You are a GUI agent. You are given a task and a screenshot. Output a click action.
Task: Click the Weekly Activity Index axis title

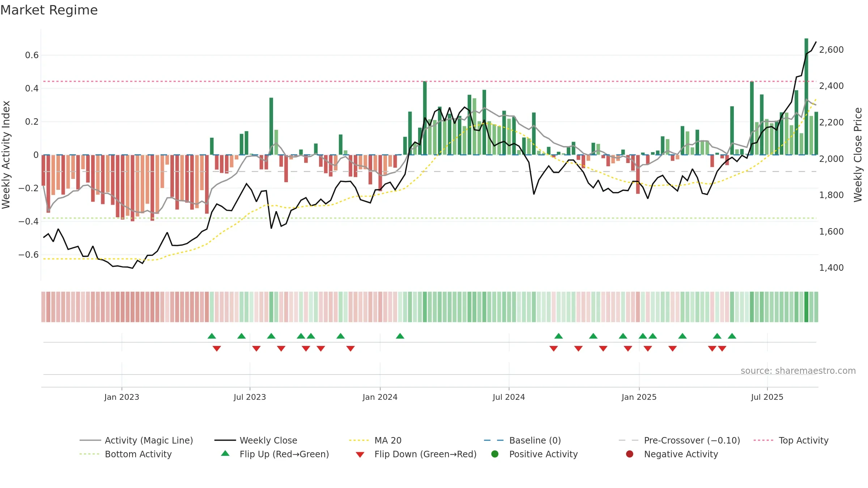click(6, 155)
